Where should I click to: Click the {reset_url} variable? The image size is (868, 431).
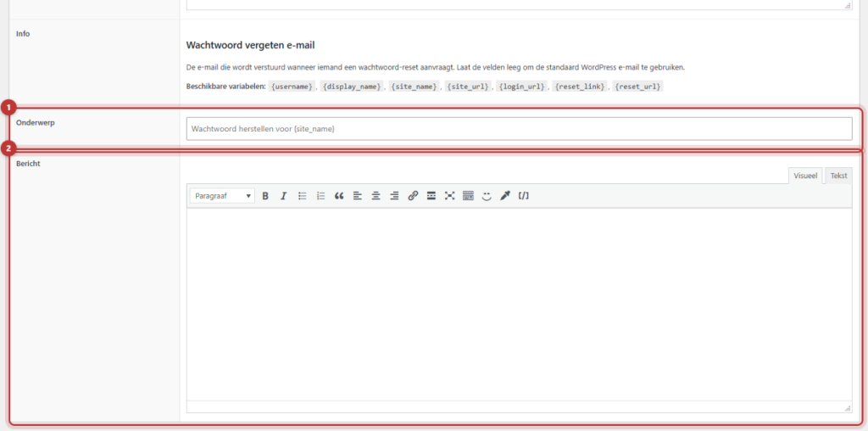(x=637, y=87)
